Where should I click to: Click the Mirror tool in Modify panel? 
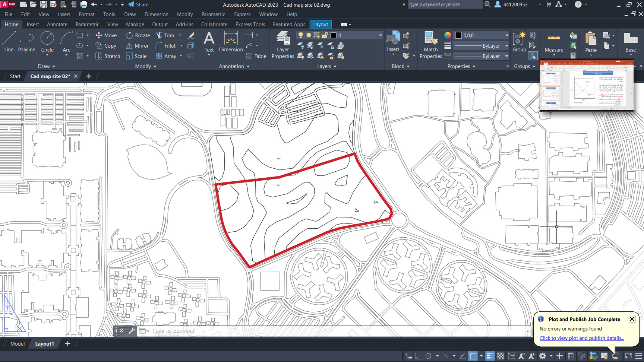(137, 46)
